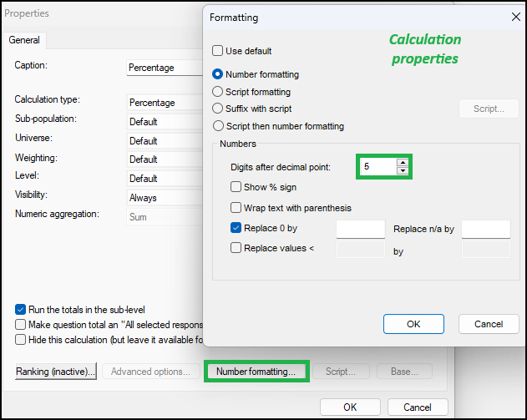Select the Script formatting radio option
527x420 pixels.
point(217,91)
